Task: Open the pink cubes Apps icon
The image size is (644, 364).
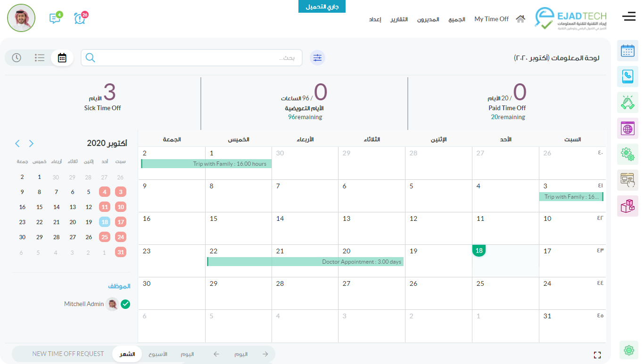Action: tap(627, 206)
